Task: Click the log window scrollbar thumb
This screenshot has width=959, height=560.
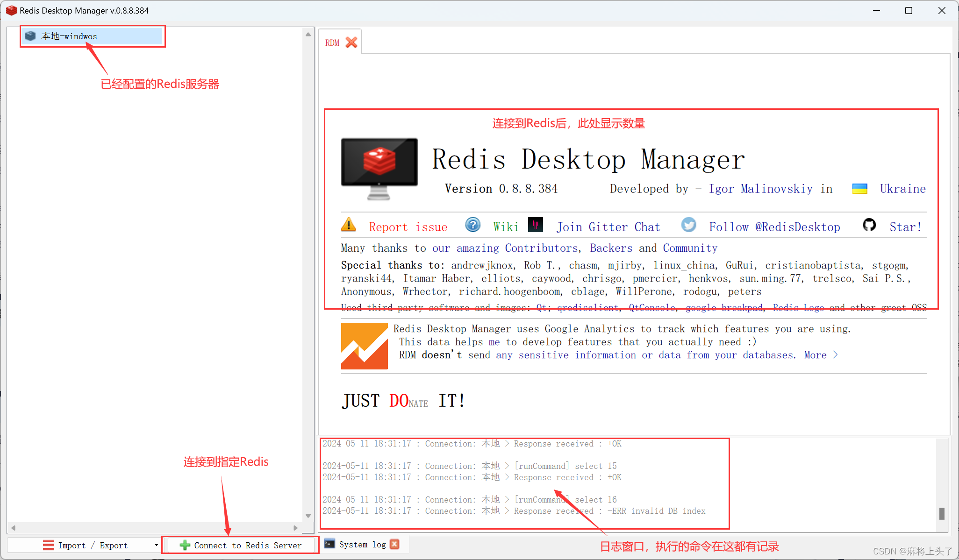Action: click(942, 513)
